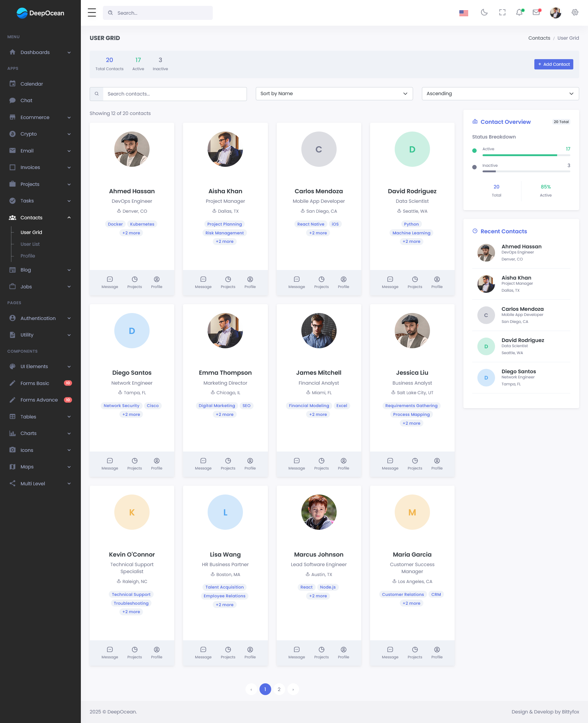Go to pagination page 2
588x723 pixels.
(x=279, y=690)
